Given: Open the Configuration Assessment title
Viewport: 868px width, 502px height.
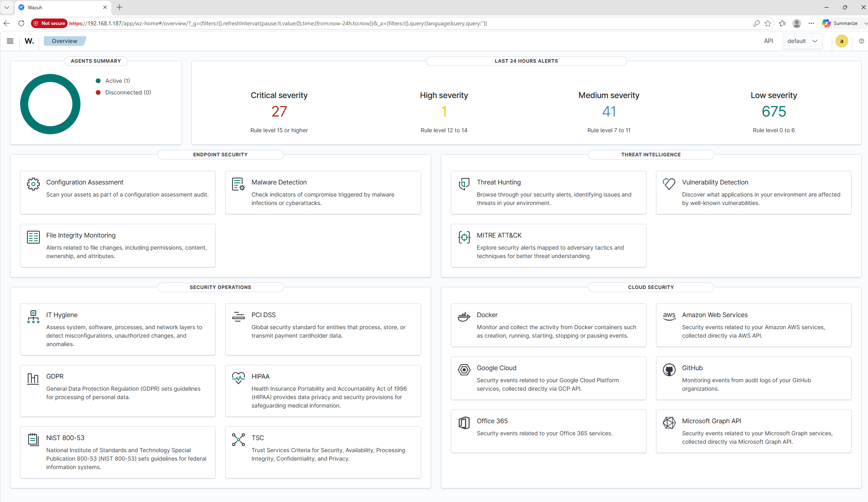Looking at the screenshot, I should (85, 182).
